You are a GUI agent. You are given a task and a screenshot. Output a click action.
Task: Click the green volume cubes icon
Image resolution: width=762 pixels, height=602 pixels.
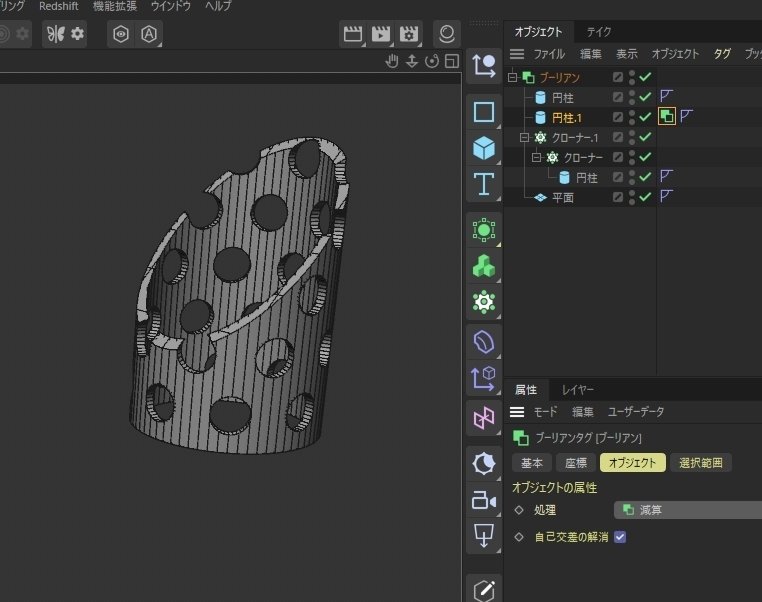(x=484, y=266)
